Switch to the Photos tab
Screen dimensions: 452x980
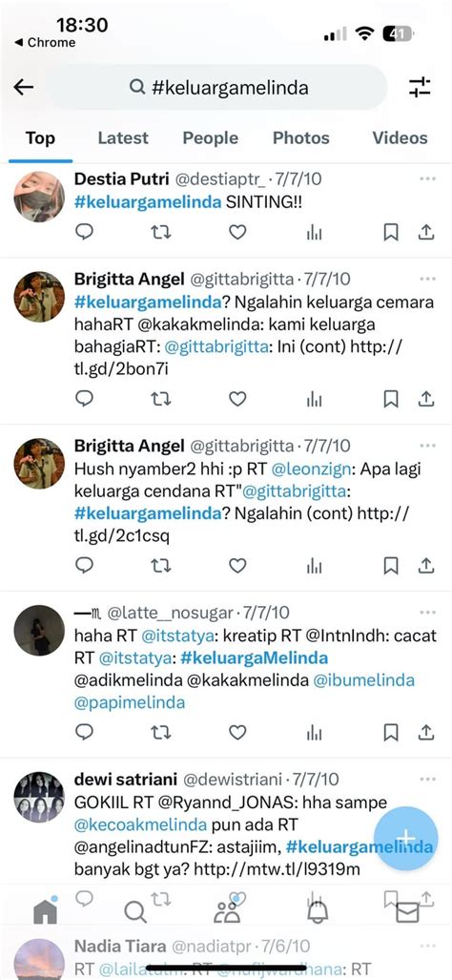pos(299,138)
